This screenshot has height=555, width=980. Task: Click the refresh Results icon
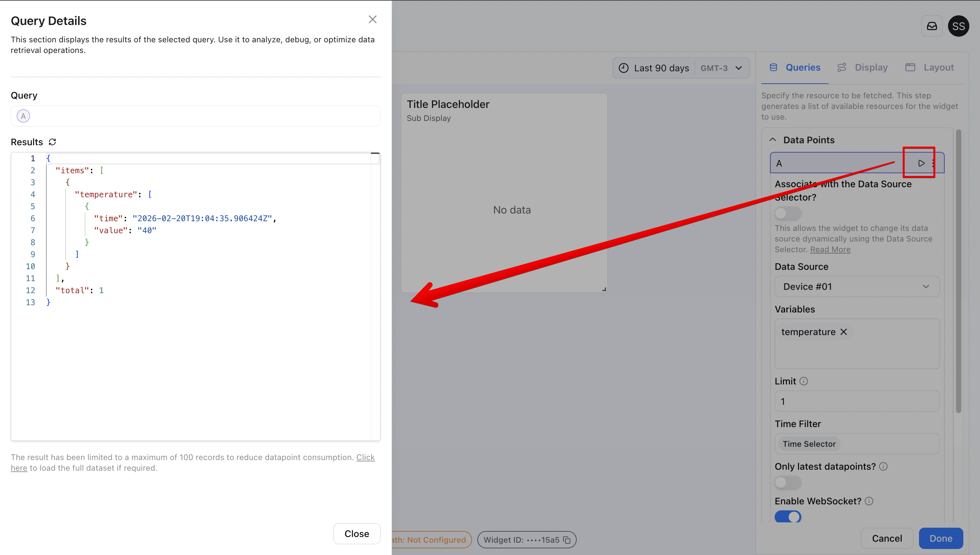point(52,142)
